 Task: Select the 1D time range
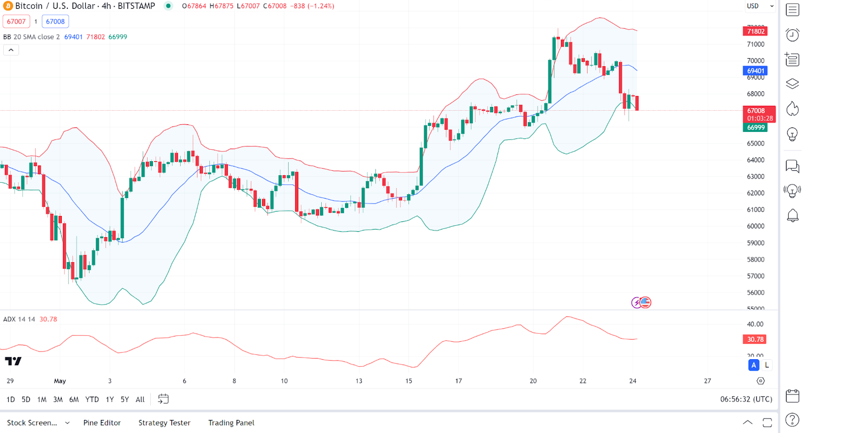coord(11,399)
